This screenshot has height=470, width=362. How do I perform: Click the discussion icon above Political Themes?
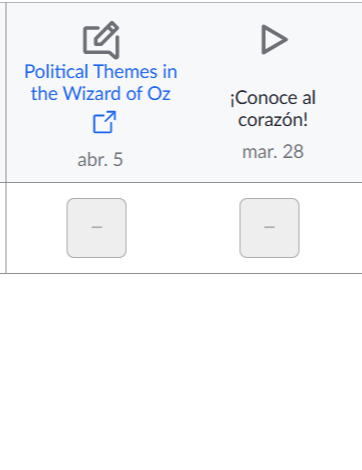pyautogui.click(x=101, y=40)
